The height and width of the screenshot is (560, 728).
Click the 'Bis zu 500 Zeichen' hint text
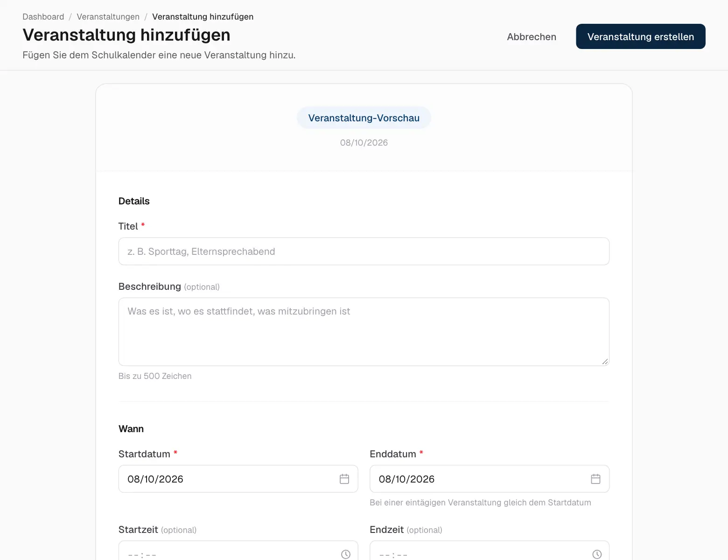155,376
